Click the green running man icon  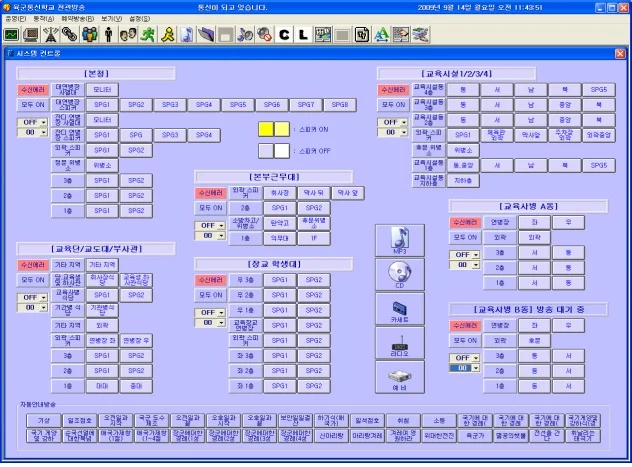(148, 35)
